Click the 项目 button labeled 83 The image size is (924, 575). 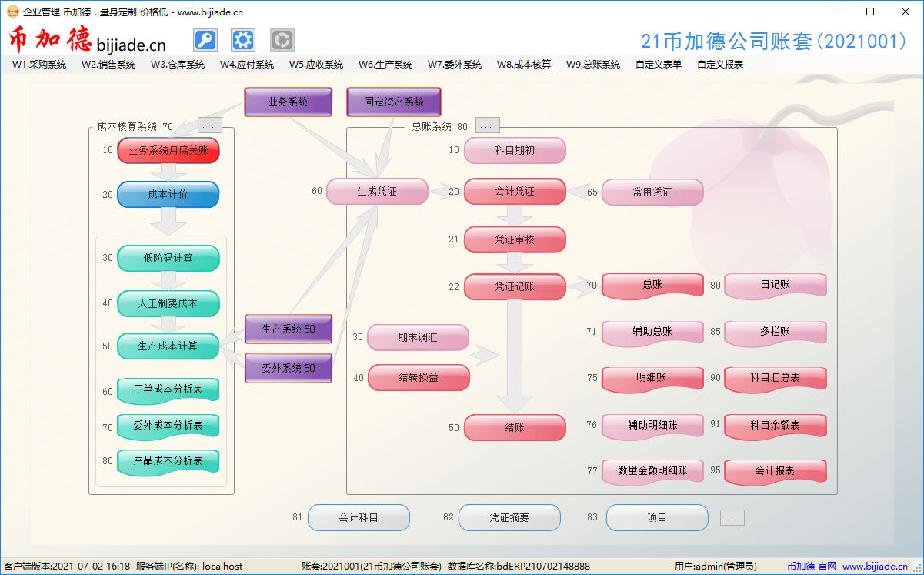657,517
